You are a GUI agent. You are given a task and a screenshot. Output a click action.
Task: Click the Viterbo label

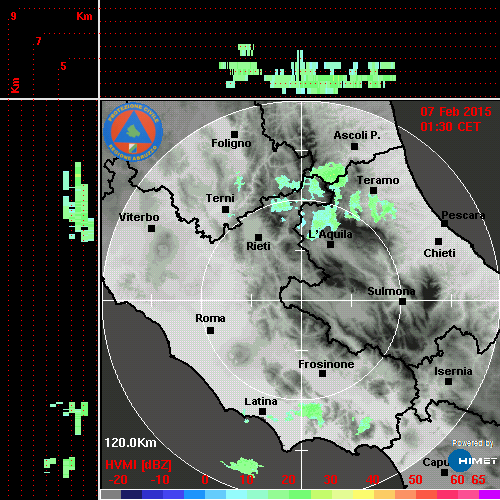pos(139,217)
